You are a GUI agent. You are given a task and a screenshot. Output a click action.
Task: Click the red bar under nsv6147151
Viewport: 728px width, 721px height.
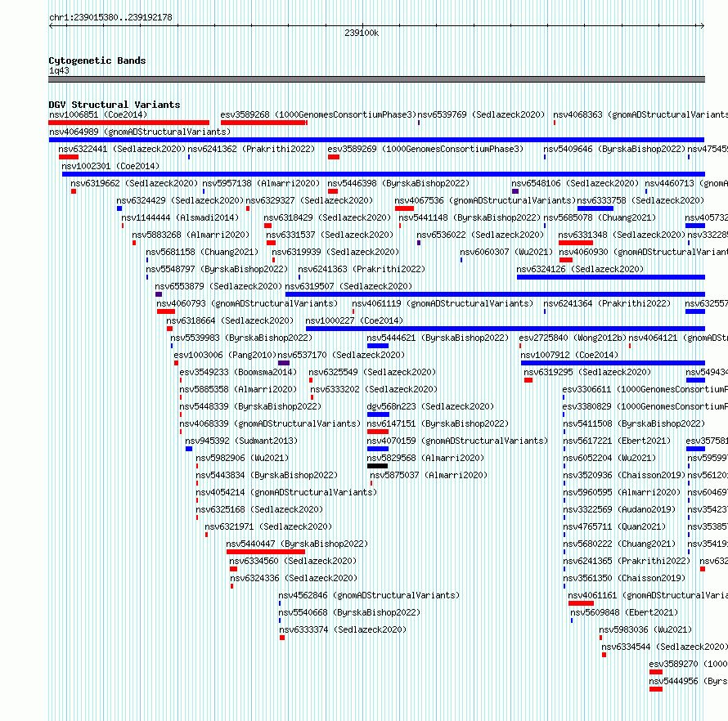(x=377, y=432)
